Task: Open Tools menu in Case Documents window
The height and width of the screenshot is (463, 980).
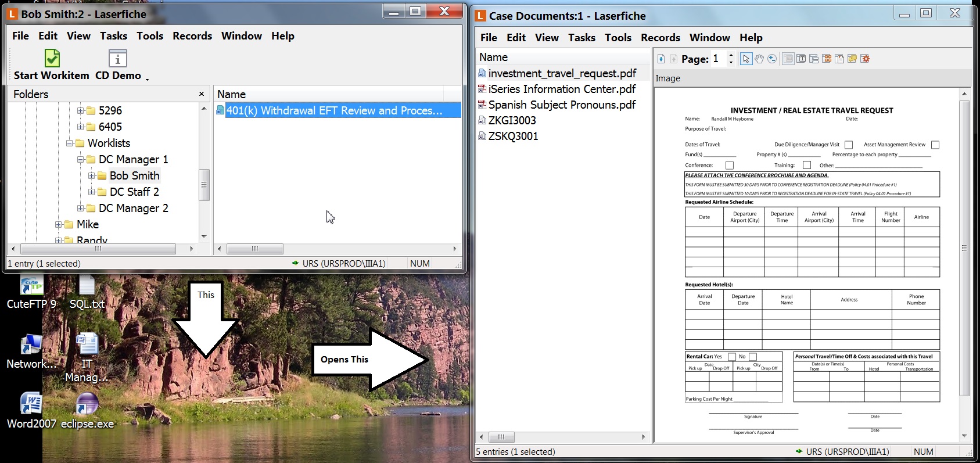Action: point(618,38)
